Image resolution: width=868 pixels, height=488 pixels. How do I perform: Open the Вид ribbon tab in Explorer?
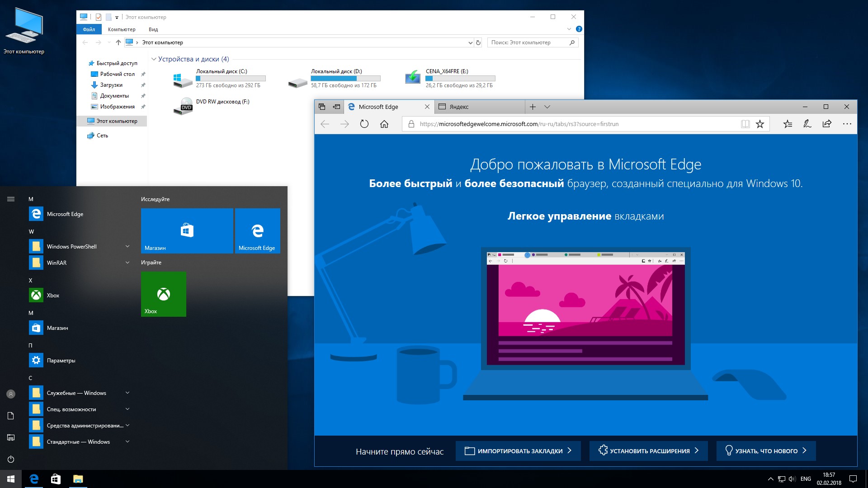[153, 29]
